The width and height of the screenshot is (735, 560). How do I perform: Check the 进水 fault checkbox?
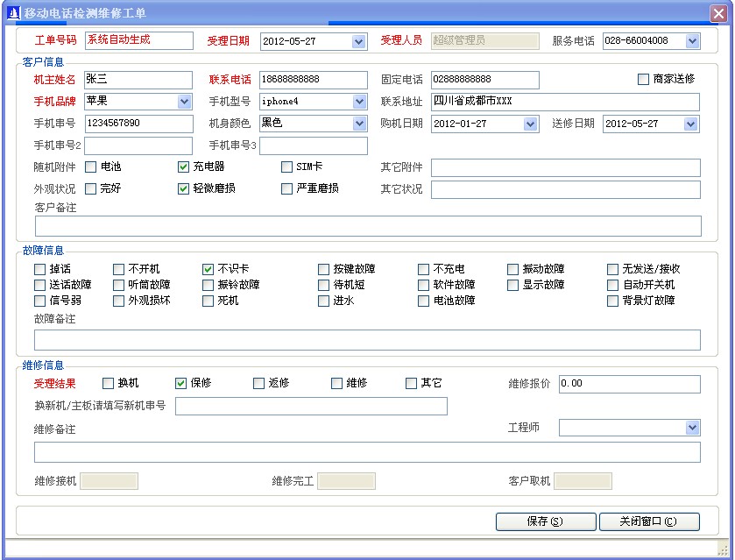[322, 301]
